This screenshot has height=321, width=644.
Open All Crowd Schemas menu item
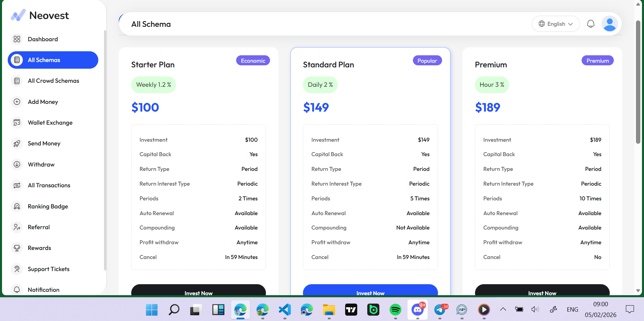click(x=53, y=81)
